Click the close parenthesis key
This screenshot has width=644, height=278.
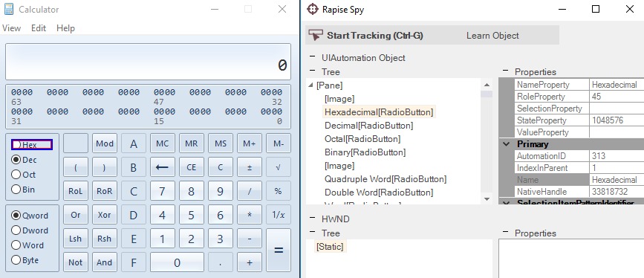104,167
